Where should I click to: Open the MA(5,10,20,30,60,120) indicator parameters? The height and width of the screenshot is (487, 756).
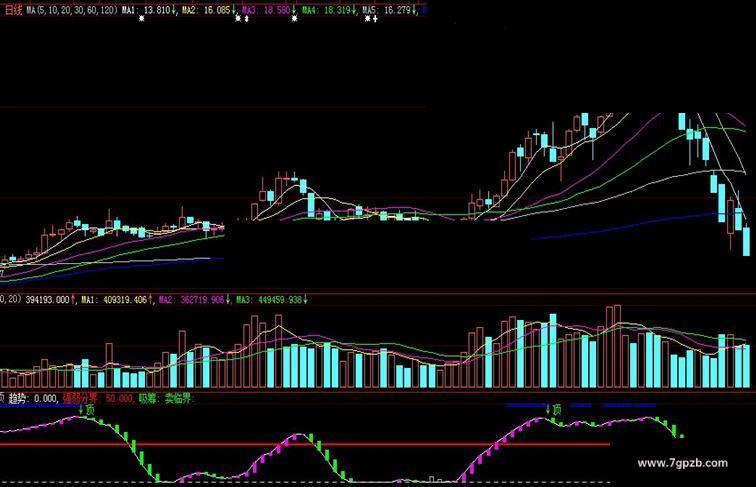click(72, 10)
